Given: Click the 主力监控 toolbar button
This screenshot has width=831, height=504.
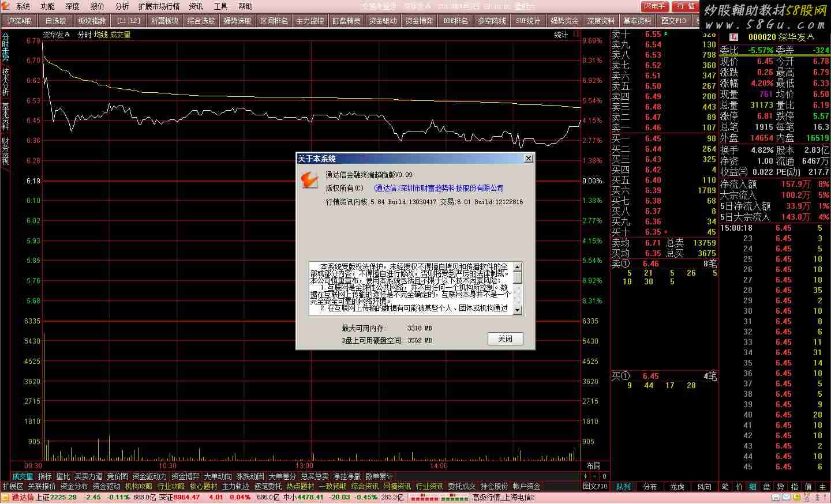Looking at the screenshot, I should (x=310, y=21).
